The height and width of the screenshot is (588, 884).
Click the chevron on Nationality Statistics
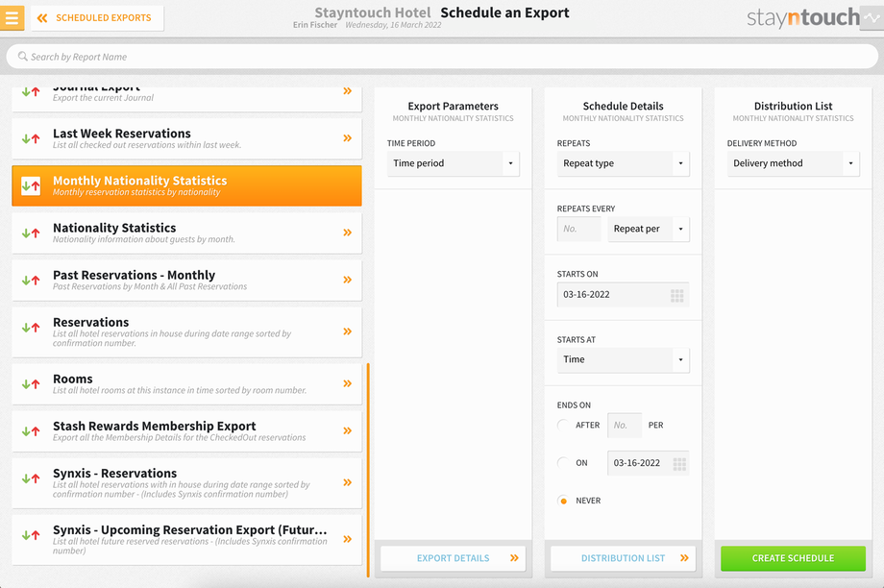(x=347, y=233)
